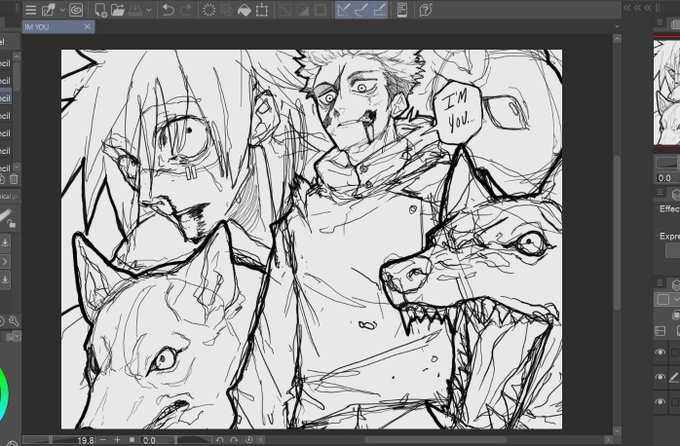
Task: Click the canvas zoom slider
Action: point(49,440)
